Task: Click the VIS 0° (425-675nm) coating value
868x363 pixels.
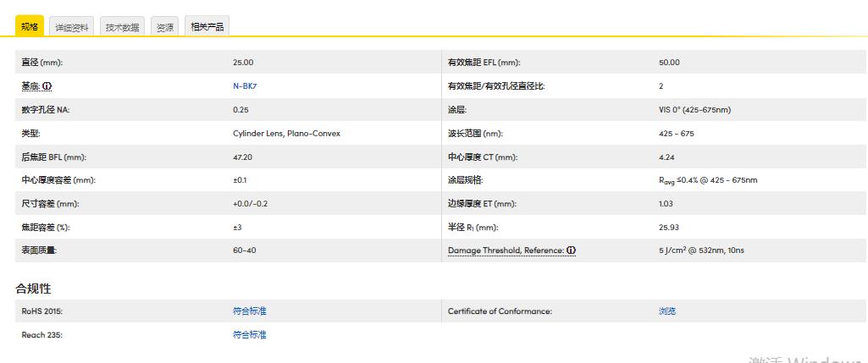Action: tap(694, 110)
